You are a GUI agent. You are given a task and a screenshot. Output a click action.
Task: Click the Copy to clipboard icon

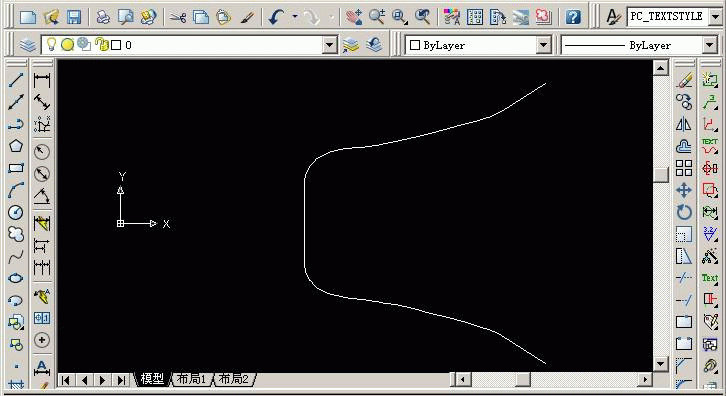[201, 17]
